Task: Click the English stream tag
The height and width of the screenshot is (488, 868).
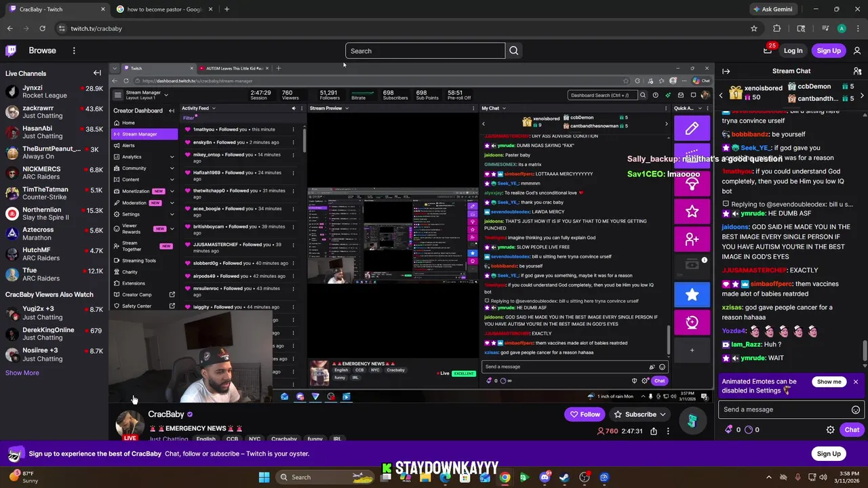Action: click(205, 439)
